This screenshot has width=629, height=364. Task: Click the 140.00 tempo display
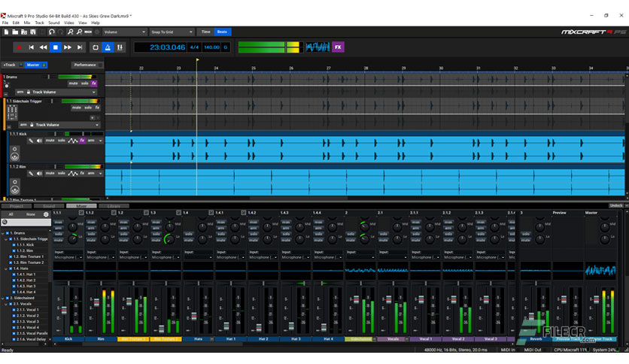(x=212, y=47)
